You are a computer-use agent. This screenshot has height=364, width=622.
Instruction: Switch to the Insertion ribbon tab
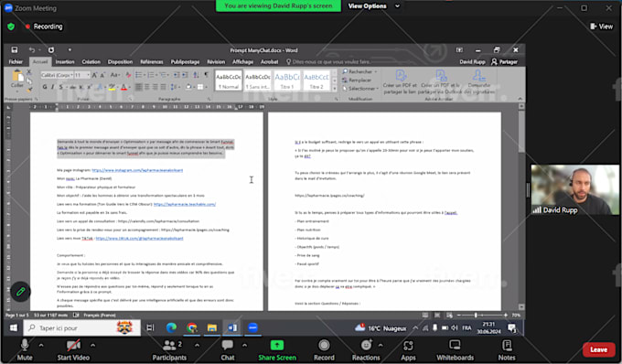click(65, 62)
